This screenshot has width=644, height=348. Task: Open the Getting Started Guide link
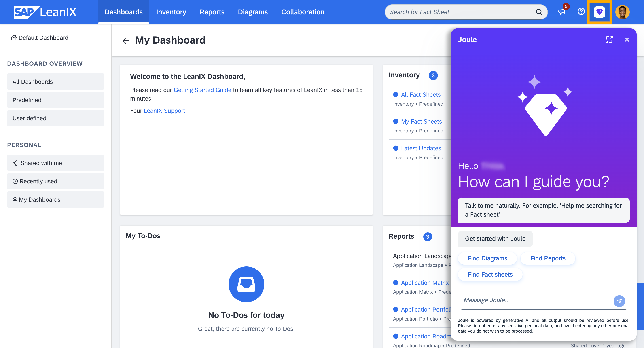202,90
